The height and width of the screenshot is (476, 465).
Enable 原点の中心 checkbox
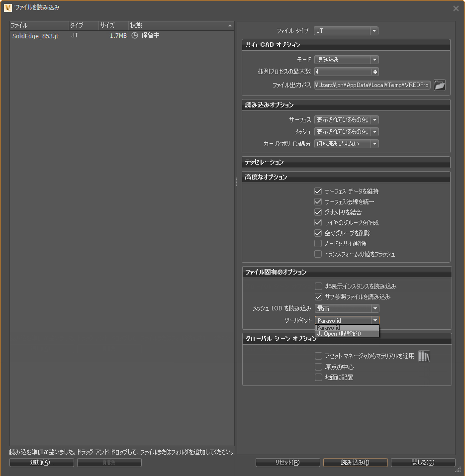318,367
